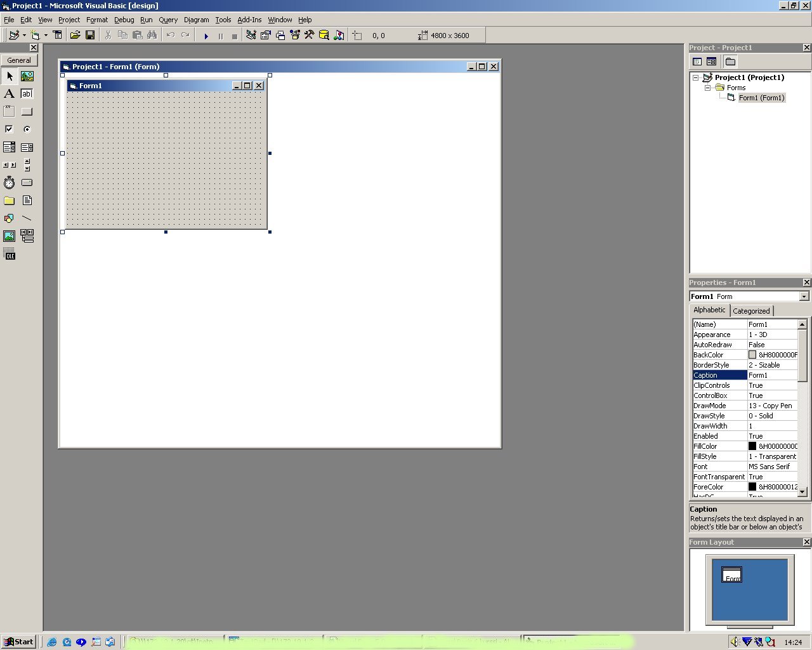Open the Form1 object dropdown in Properties
The height and width of the screenshot is (650, 812).
804,296
